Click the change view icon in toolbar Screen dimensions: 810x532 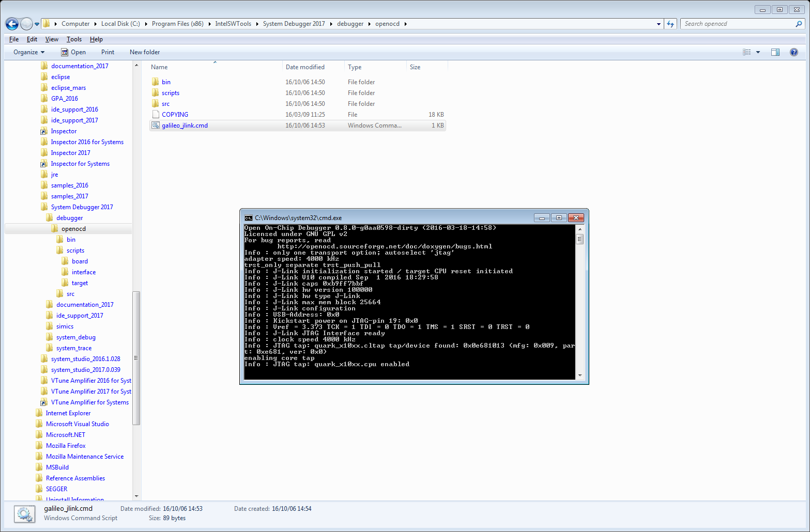pos(746,52)
